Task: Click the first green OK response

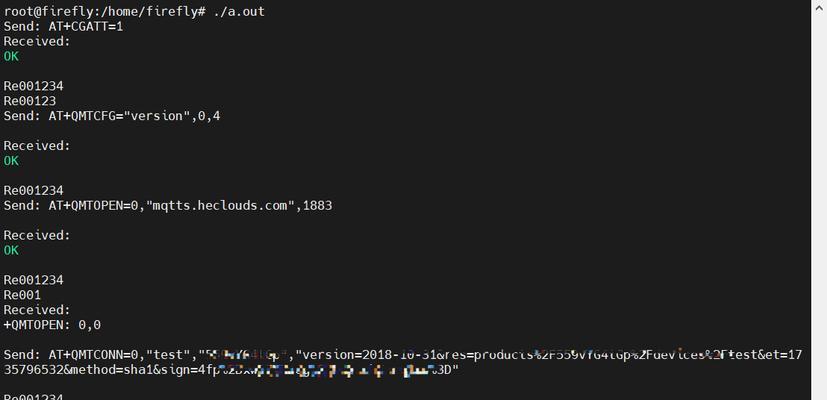Action: [x=11, y=56]
